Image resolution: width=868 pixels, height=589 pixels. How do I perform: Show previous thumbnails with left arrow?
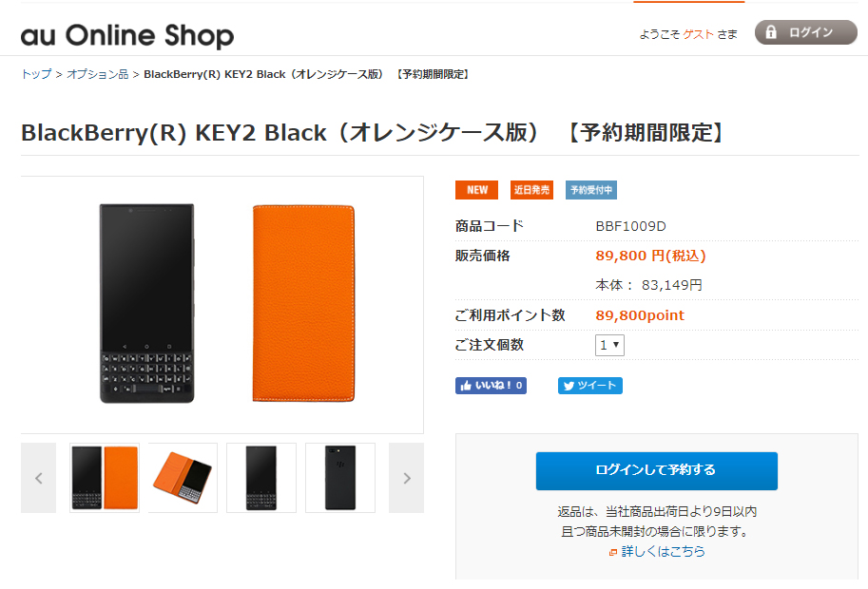[x=38, y=478]
